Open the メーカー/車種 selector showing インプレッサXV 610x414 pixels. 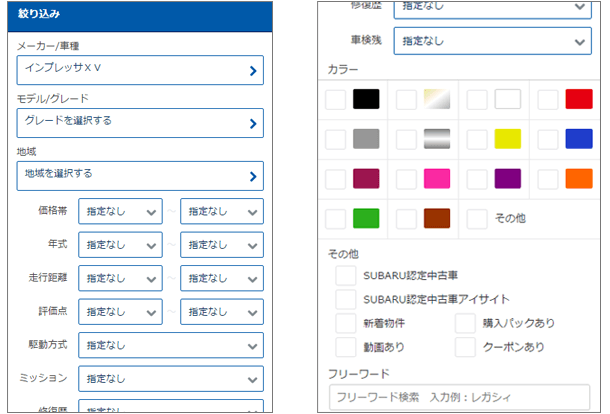coord(140,70)
